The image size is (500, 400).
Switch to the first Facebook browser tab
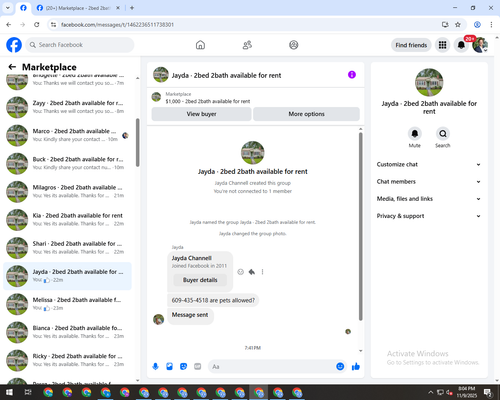tap(23, 8)
